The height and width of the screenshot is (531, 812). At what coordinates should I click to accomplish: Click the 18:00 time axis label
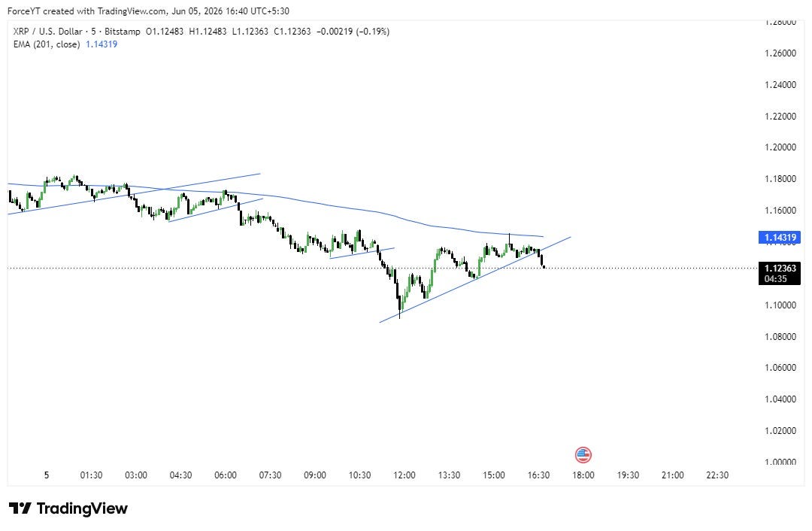point(583,475)
